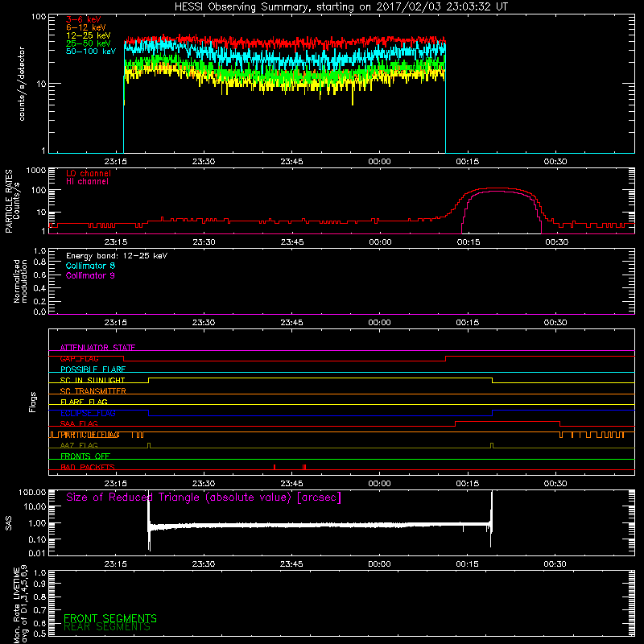644x644 pixels.
Task: Click the FRONTS_OFF flag label
Action: coord(85,456)
